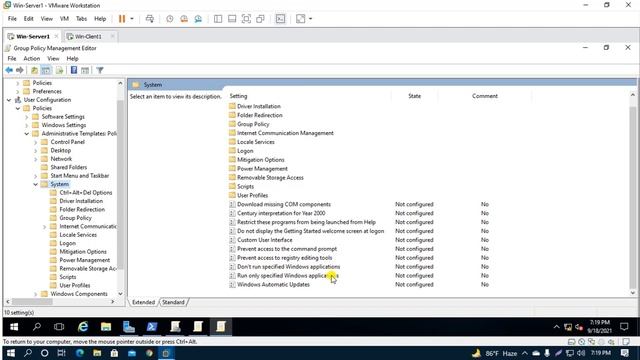Viewport: 640px width, 360px height.
Task: Click VMware thumbnail bar toggle icon
Action: point(232,19)
